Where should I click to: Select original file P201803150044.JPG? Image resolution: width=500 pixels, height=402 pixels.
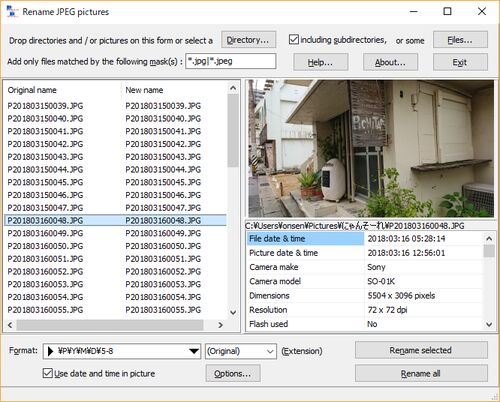coord(45,170)
